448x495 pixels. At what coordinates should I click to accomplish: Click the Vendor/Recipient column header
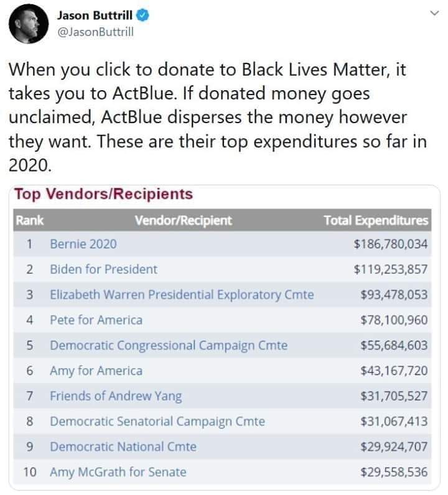click(x=183, y=220)
